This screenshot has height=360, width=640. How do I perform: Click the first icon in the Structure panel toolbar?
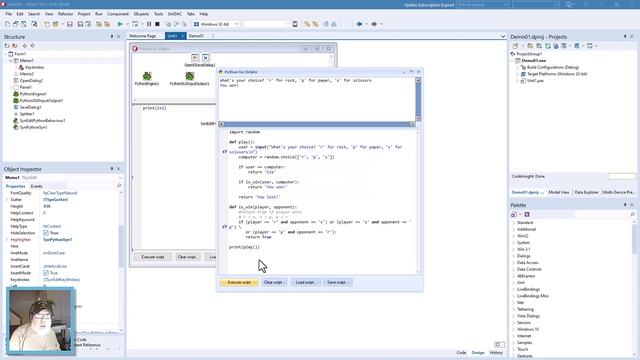(7, 46)
